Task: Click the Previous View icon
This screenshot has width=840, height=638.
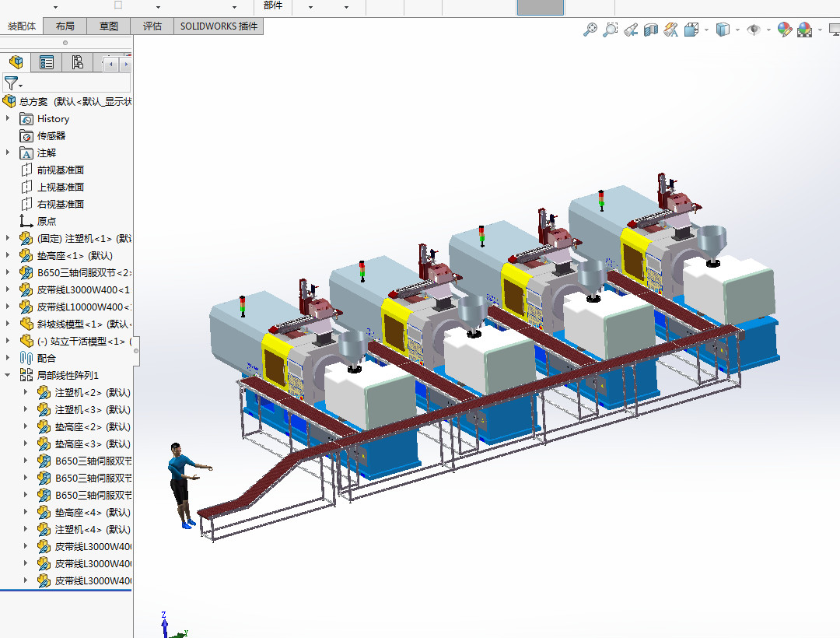Action: pyautogui.click(x=631, y=30)
